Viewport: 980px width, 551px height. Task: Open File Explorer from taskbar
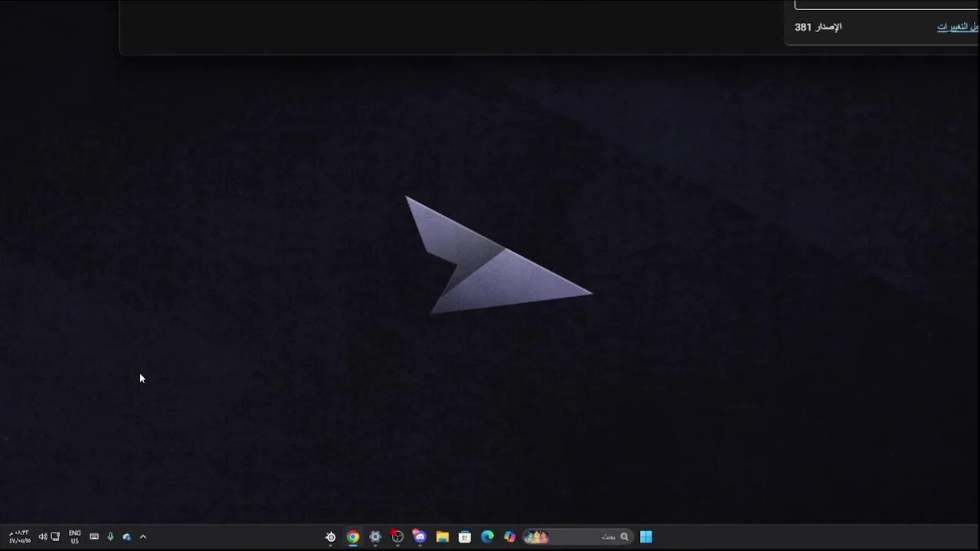443,536
